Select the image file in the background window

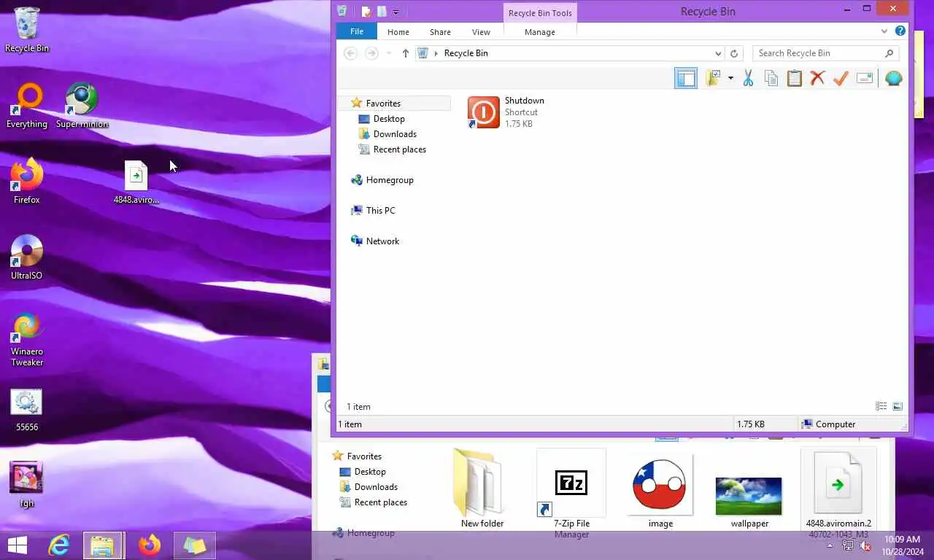tap(660, 489)
